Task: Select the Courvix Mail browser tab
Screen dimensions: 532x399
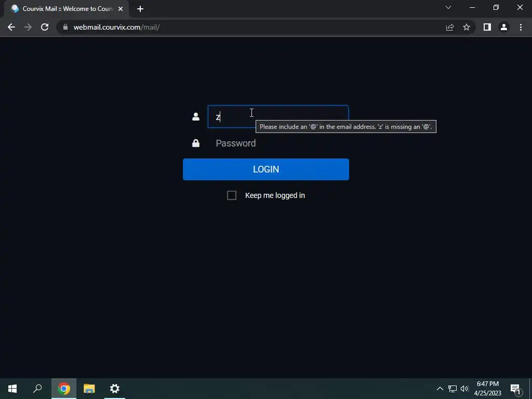Action: pos(66,9)
